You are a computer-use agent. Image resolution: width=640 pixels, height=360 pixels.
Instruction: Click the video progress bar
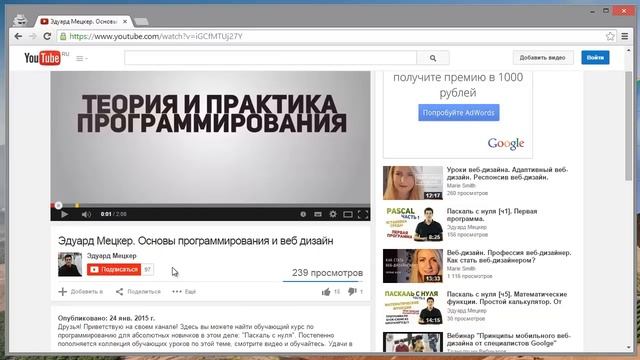210,205
